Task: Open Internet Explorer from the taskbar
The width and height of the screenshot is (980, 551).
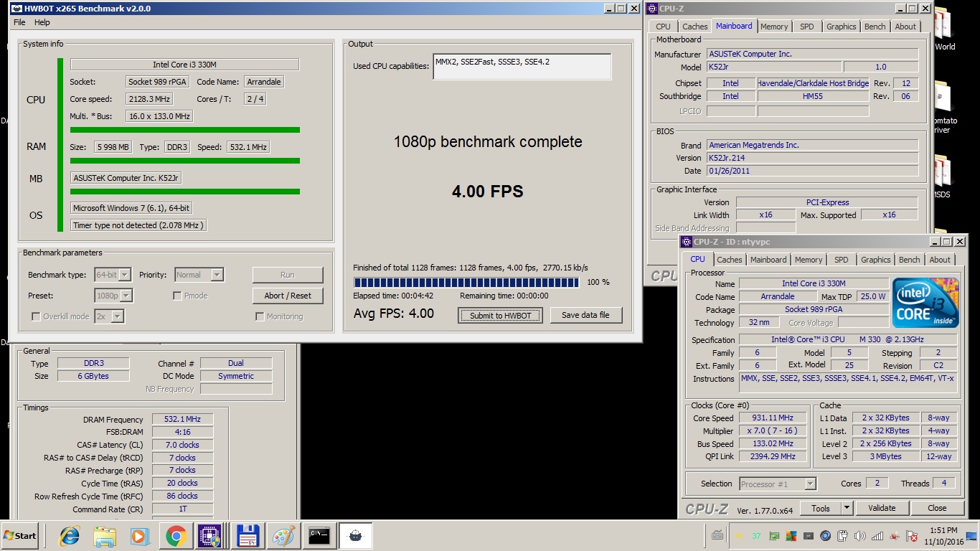Action: [70, 536]
